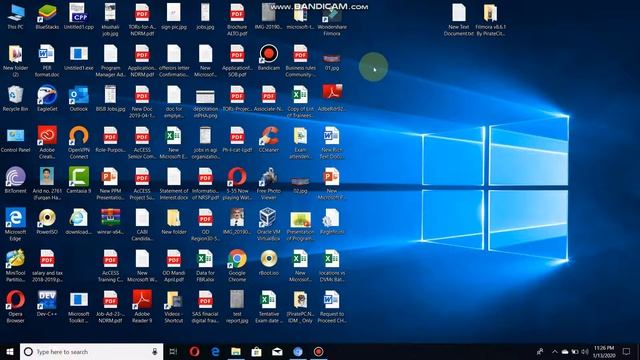Select the PowerISO desktop shortcut
This screenshot has width=640, height=360.
coord(47,222)
